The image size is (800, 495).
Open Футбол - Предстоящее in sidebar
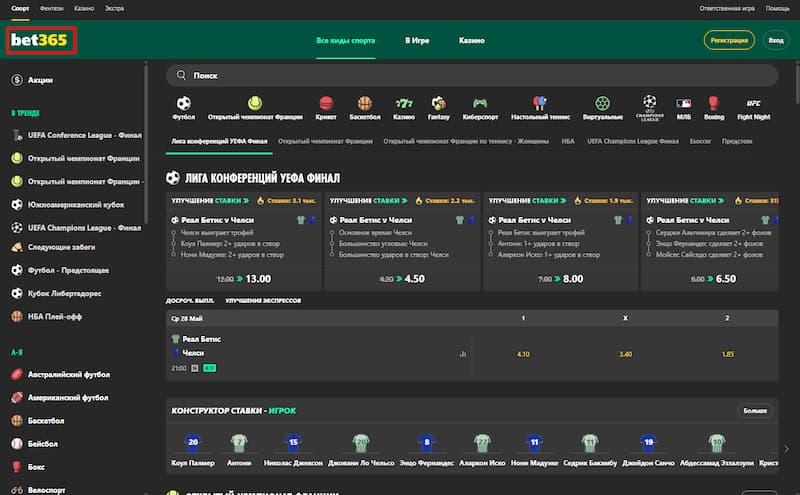click(x=60, y=270)
